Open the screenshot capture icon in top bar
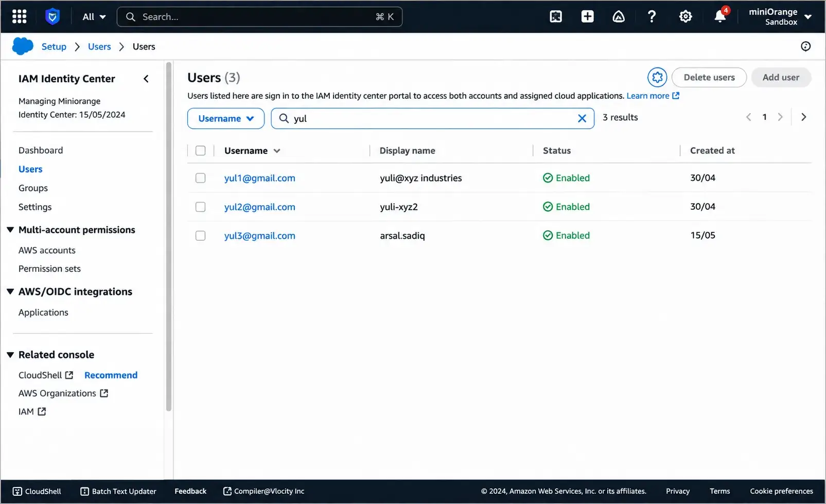The height and width of the screenshot is (504, 826). [556, 16]
